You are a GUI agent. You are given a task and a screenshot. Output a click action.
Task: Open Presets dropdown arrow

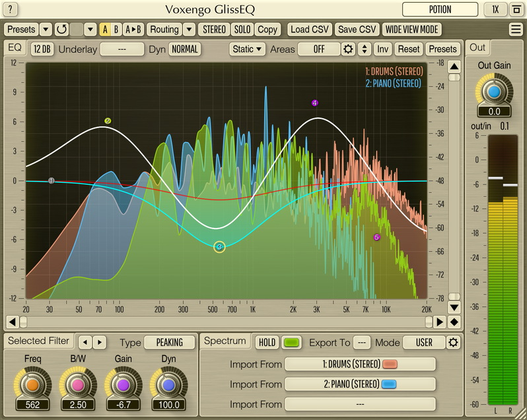[46, 30]
